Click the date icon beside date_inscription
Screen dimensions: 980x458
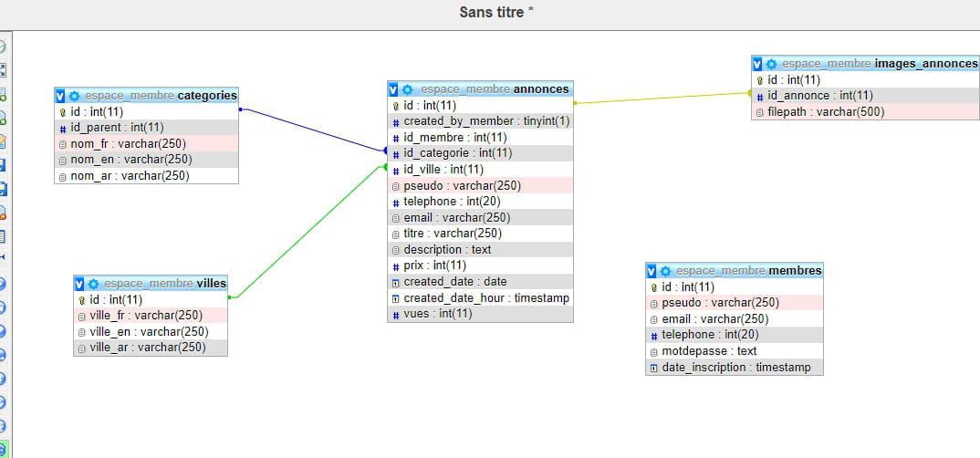653,368
